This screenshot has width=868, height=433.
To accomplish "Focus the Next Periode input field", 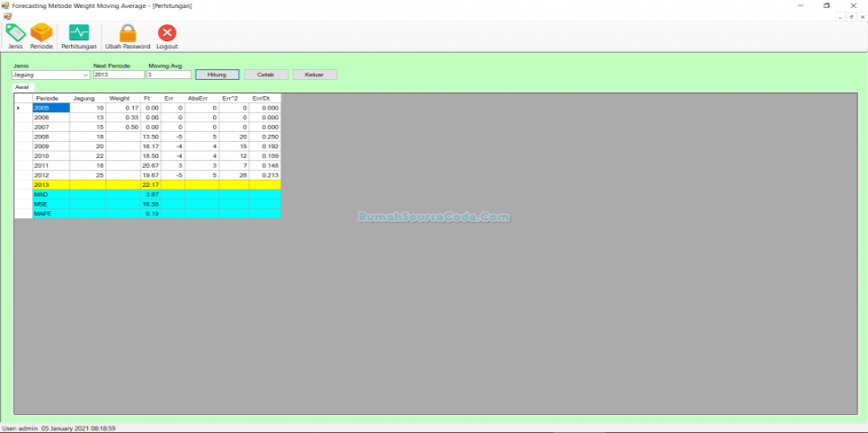I will [118, 75].
